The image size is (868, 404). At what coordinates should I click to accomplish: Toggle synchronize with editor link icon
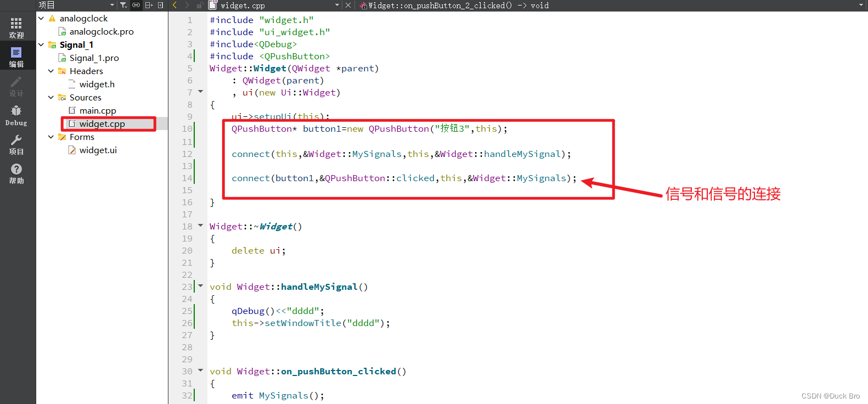click(136, 5)
